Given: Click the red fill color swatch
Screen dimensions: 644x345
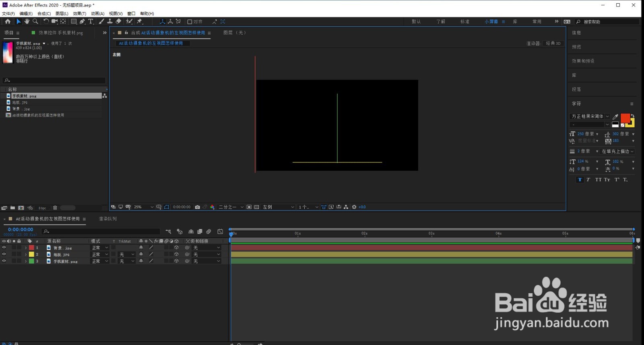Looking at the screenshot, I should [x=625, y=118].
